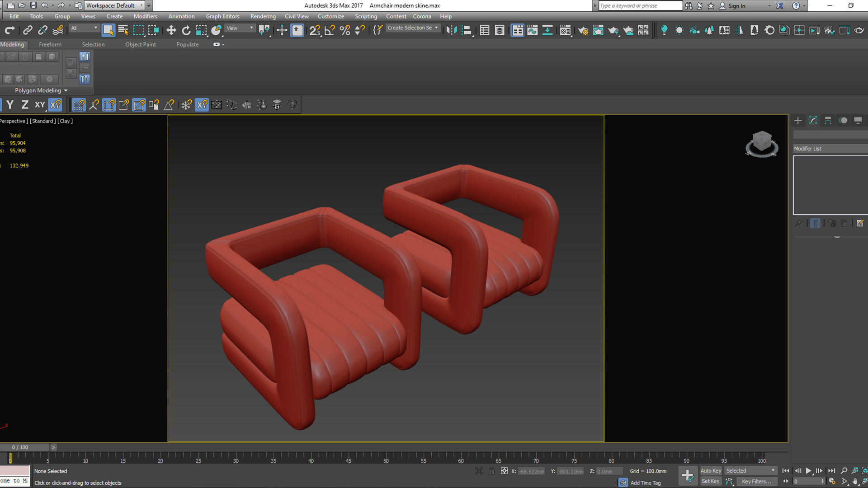The width and height of the screenshot is (868, 488).
Task: Switch to the Freeform ribbon tab
Action: pyautogui.click(x=50, y=44)
